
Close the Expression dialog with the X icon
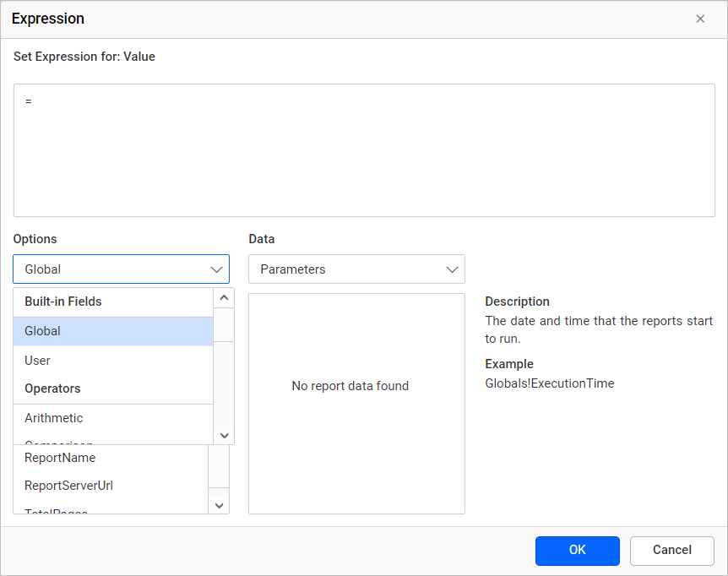700,19
